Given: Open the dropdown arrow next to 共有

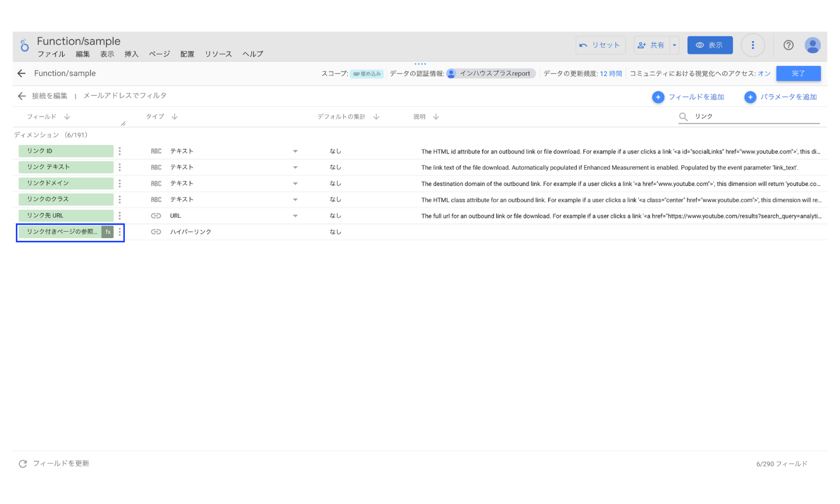Looking at the screenshot, I should coord(674,45).
